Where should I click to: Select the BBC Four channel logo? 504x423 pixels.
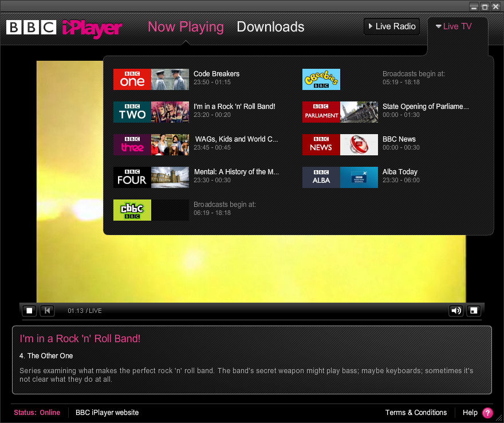coord(132,178)
